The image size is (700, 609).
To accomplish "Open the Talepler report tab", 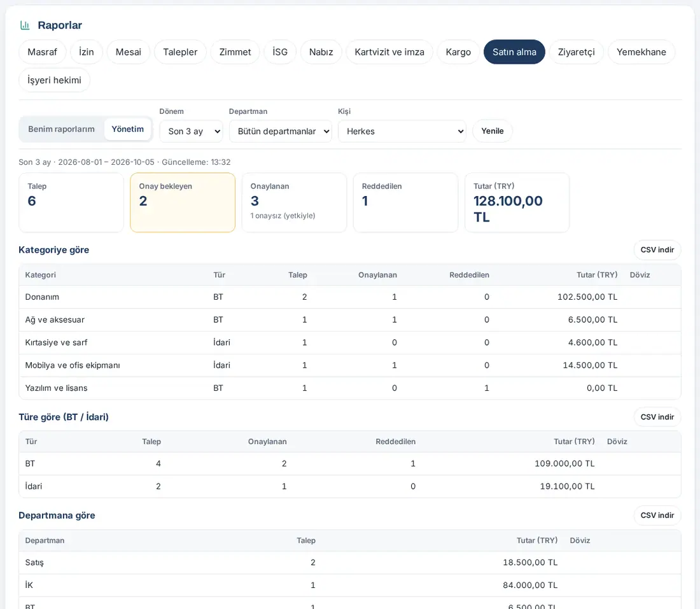I will (x=180, y=52).
